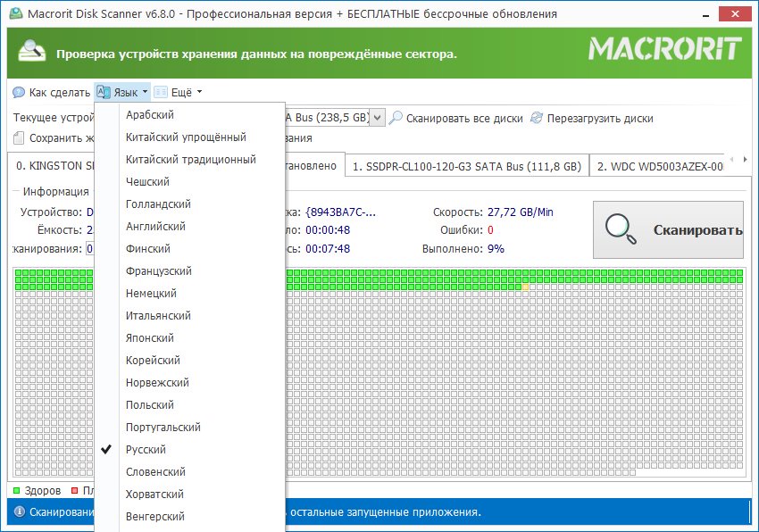This screenshot has height=532, width=759.
Task: Click the red legend square
Action: (x=74, y=490)
